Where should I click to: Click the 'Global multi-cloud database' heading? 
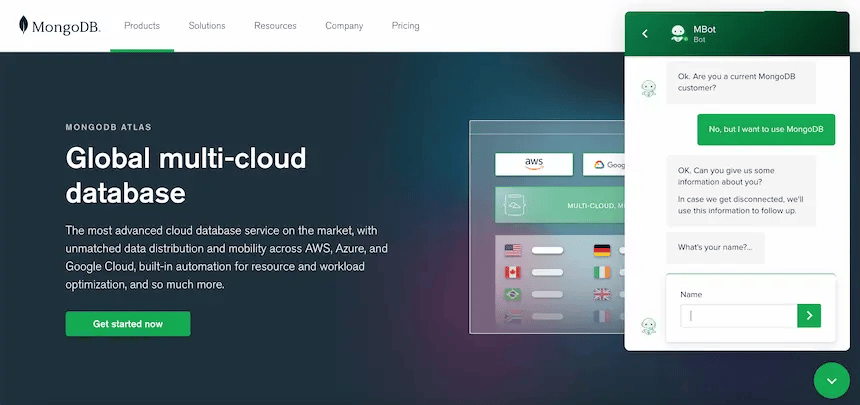[x=186, y=176]
